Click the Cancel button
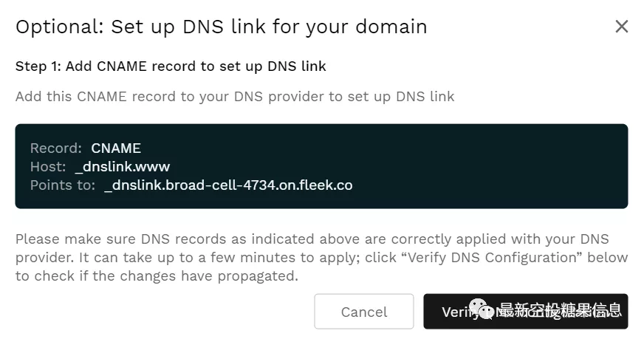 tap(364, 312)
